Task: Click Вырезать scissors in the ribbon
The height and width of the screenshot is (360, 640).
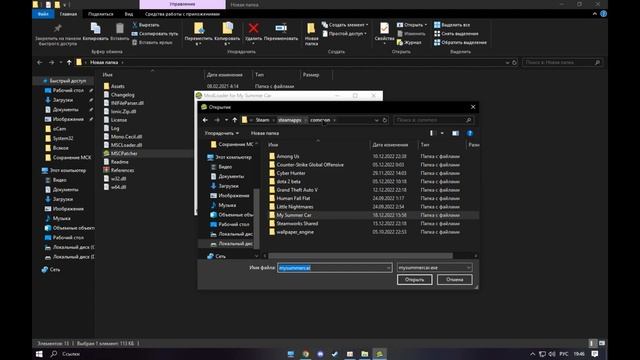Action: coord(146,25)
